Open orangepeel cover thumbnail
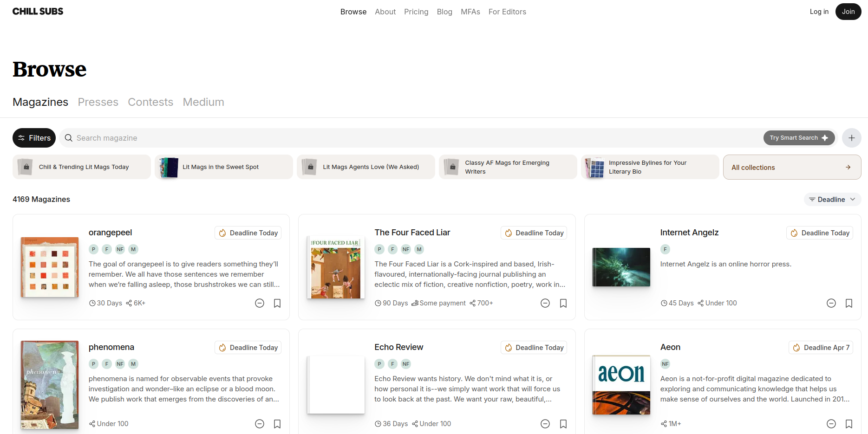868x434 pixels. [x=50, y=267]
